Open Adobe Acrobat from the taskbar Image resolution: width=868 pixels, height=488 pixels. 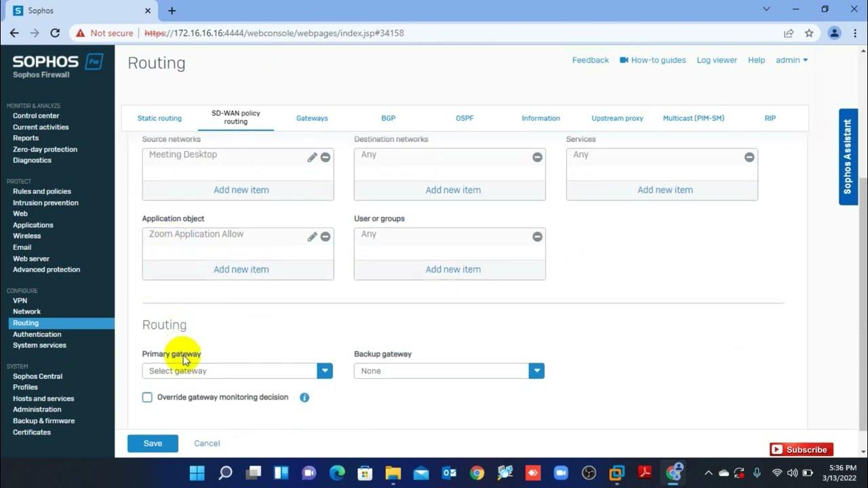click(x=645, y=472)
